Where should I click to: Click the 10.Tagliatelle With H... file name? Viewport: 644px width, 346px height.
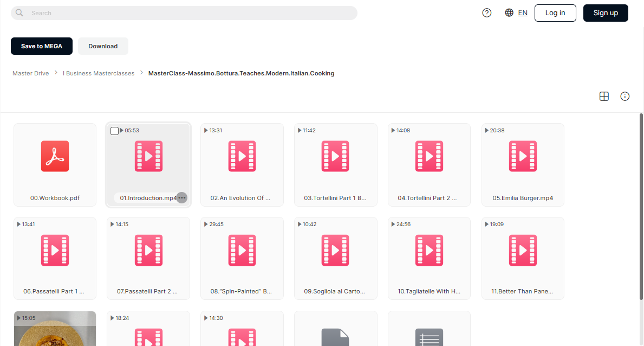pos(429,291)
